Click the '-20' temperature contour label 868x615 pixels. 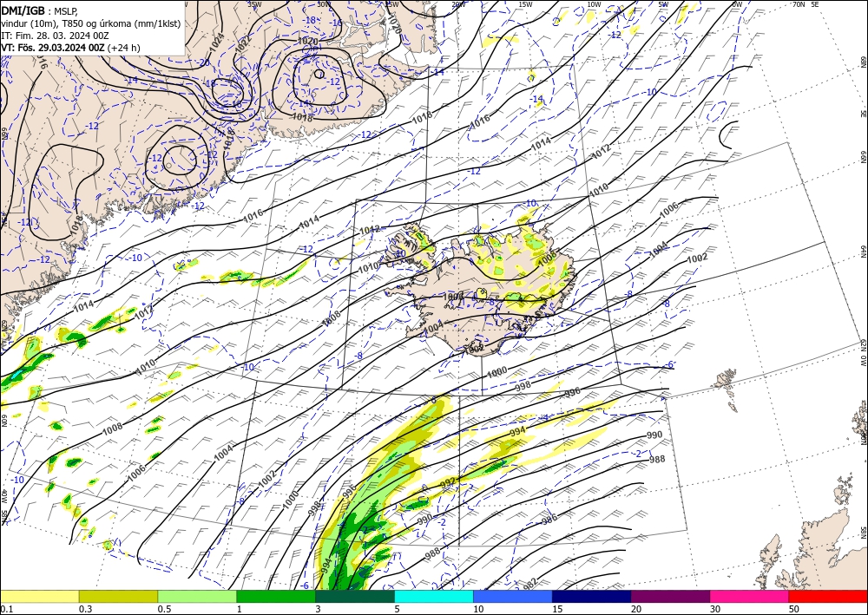(204, 62)
